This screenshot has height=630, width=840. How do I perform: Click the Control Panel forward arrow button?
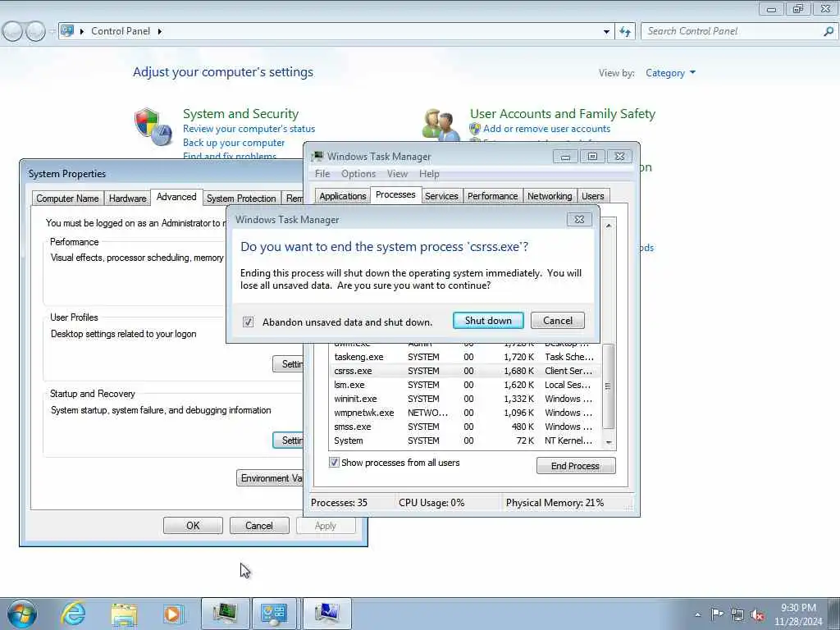pos(35,32)
